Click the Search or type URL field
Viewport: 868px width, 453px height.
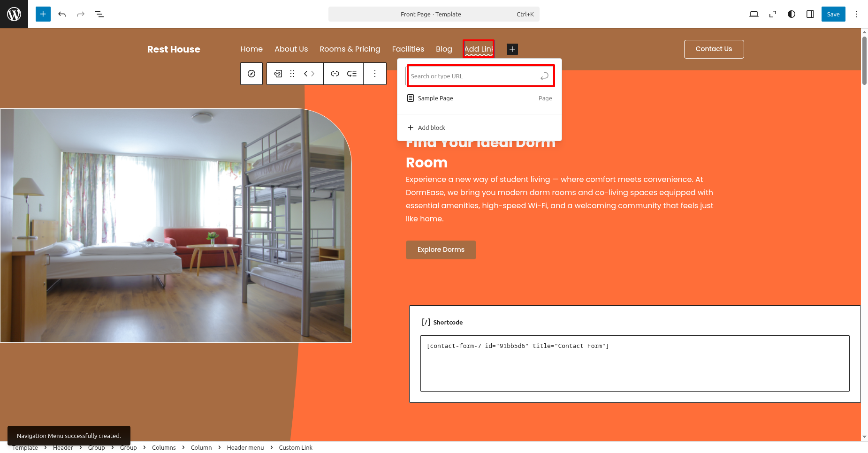click(x=474, y=76)
